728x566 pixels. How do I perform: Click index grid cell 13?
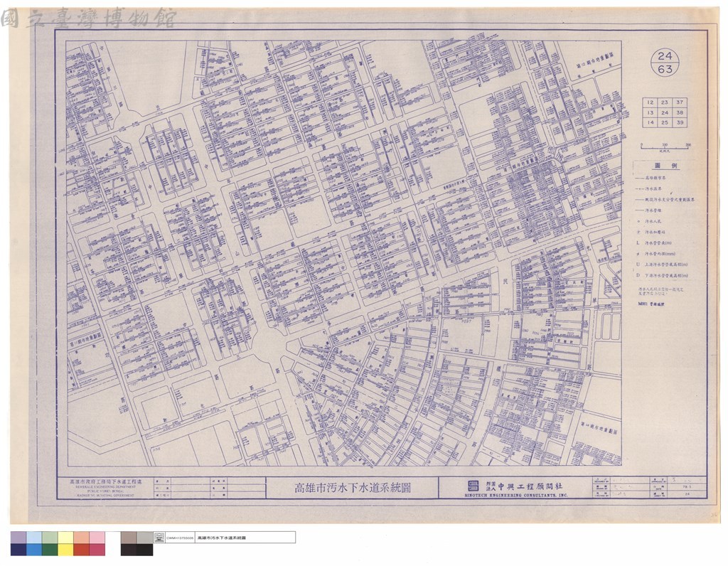coord(650,112)
